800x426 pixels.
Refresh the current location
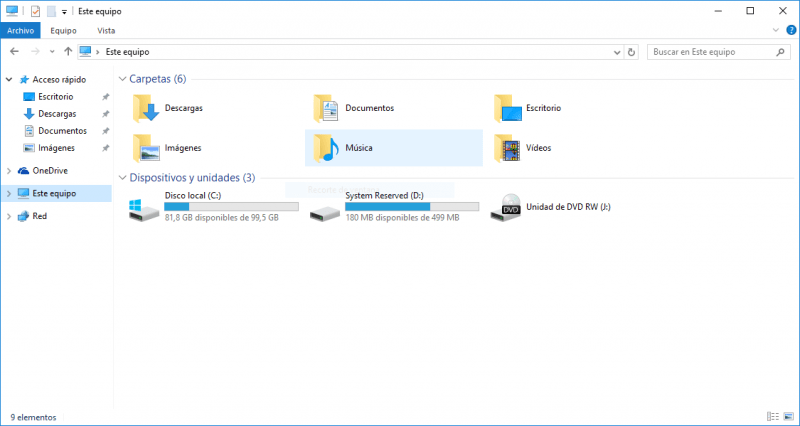point(632,52)
